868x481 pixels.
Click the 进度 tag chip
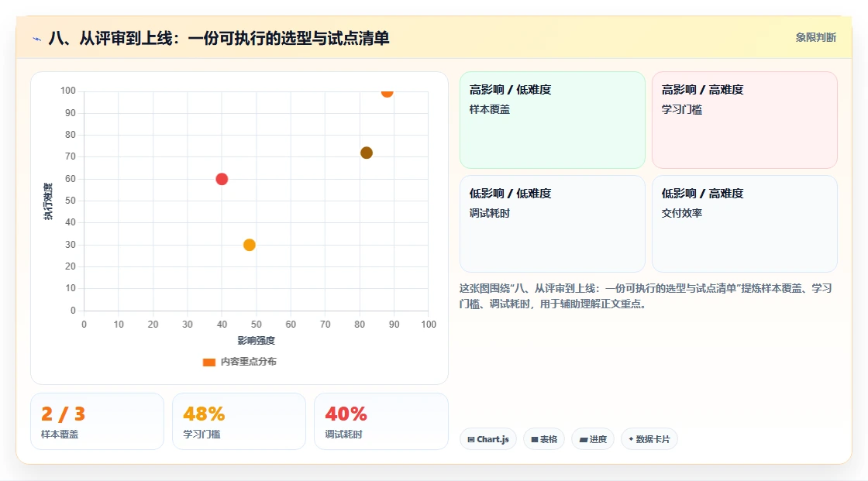593,439
